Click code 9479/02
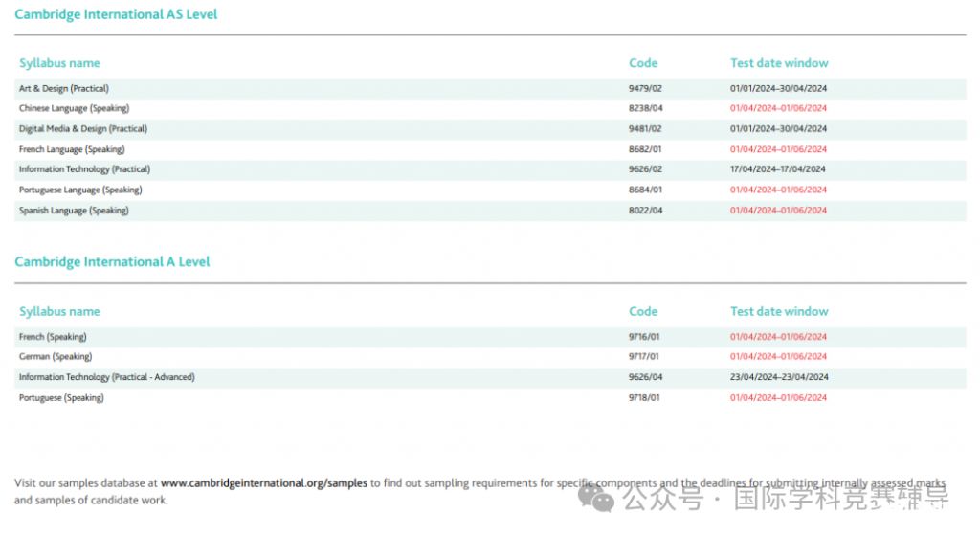 [x=645, y=89]
